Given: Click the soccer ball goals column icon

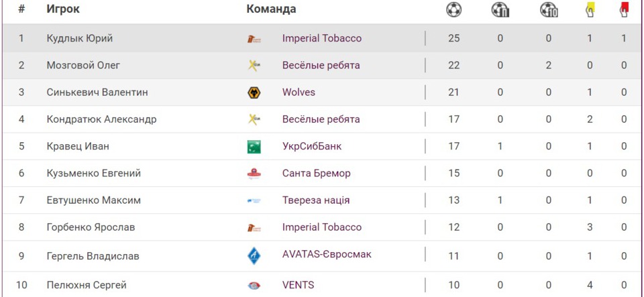Looking at the screenshot, I should (454, 9).
